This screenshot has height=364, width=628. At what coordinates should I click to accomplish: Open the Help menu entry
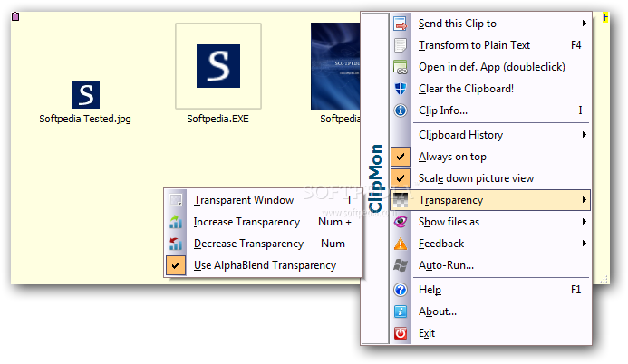(x=490, y=290)
